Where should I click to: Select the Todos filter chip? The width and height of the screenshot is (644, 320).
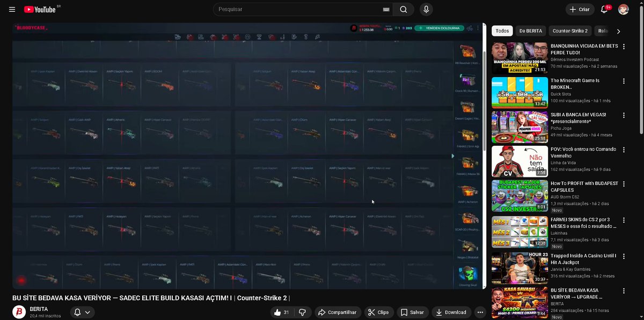(x=502, y=31)
